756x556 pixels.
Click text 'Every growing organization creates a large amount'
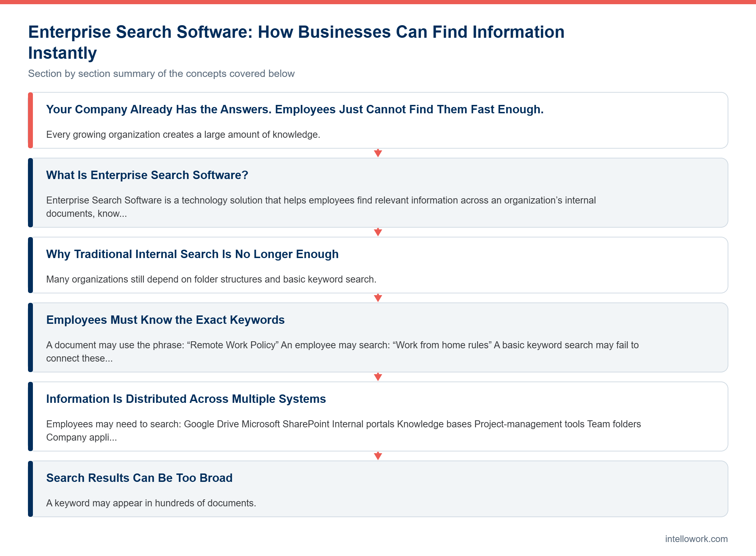point(183,135)
